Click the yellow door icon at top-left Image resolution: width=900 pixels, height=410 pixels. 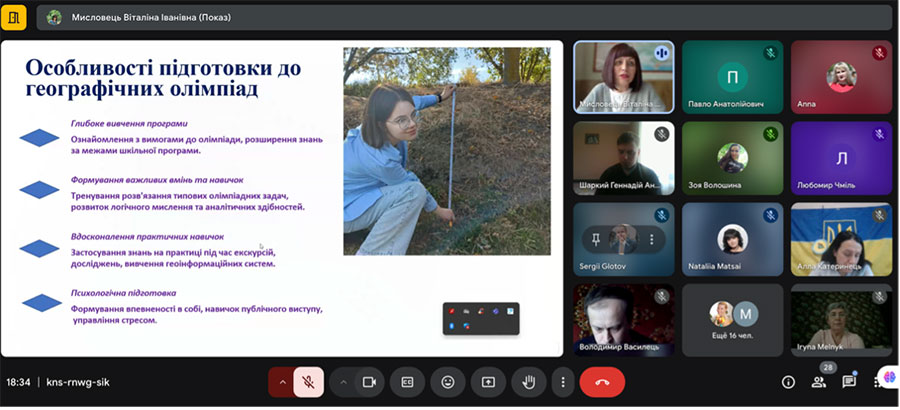[x=14, y=17]
